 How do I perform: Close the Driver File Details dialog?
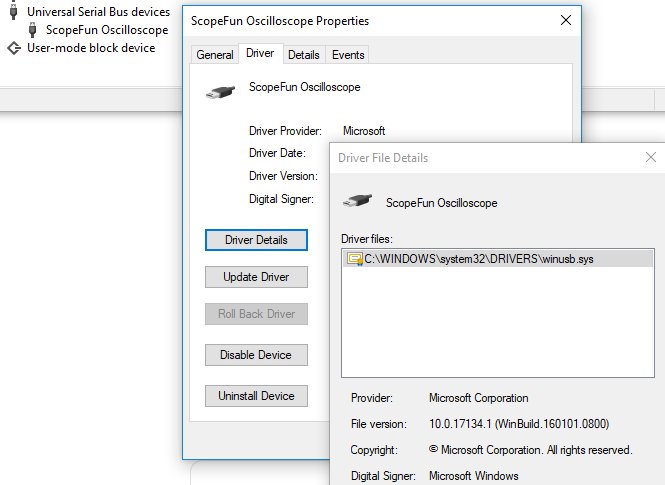click(x=651, y=157)
